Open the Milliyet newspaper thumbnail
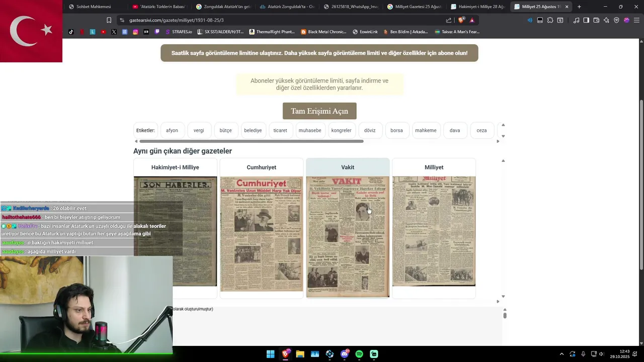Viewport: 644px width, 362px height. 434,231
